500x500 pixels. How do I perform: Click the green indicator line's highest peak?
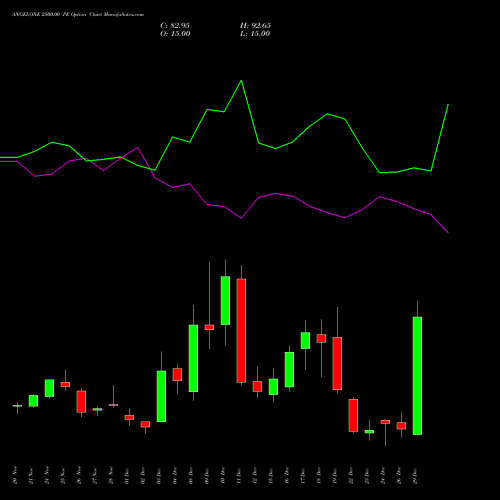click(241, 81)
